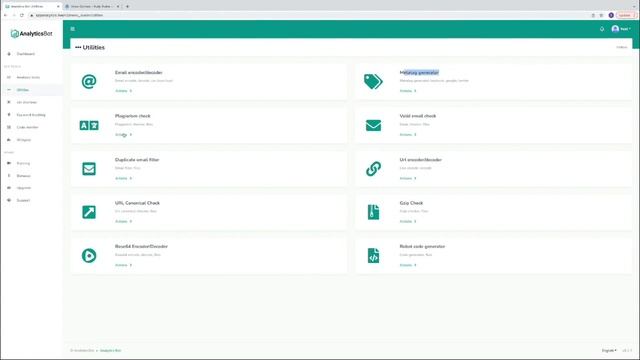This screenshot has width=640, height=360.
Task: Open Actions link under Metatag generator
Action: pos(408,91)
